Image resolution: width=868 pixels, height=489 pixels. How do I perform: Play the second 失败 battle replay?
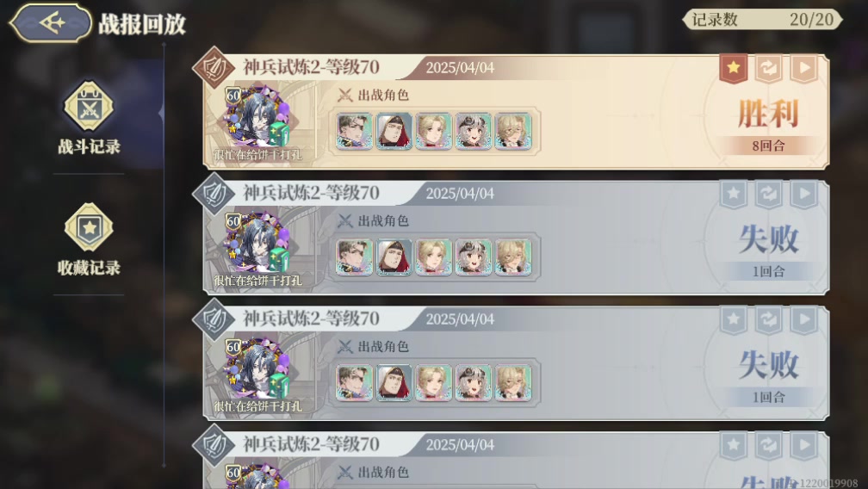coord(803,319)
